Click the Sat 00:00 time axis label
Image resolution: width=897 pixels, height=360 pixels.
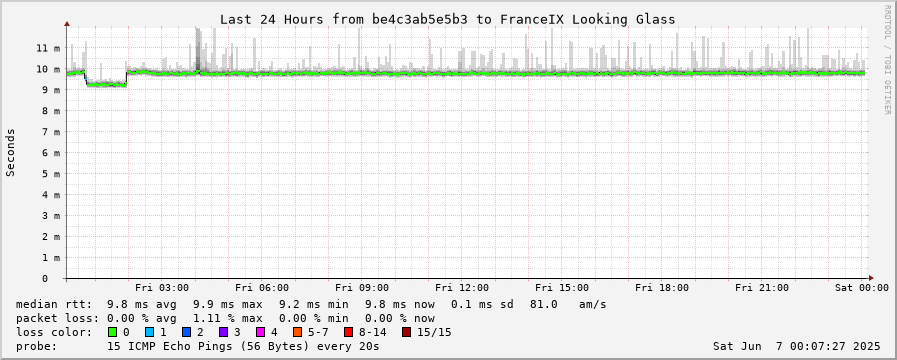(862, 287)
